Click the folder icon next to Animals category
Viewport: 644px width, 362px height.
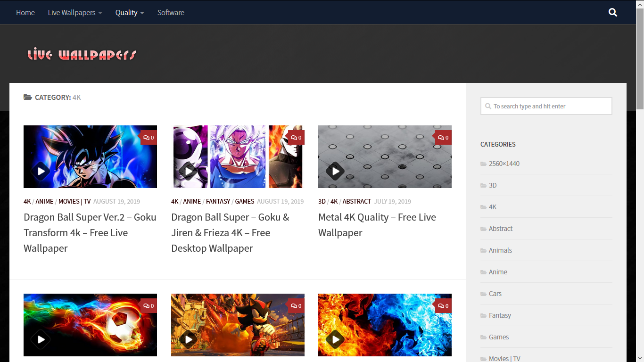483,251
